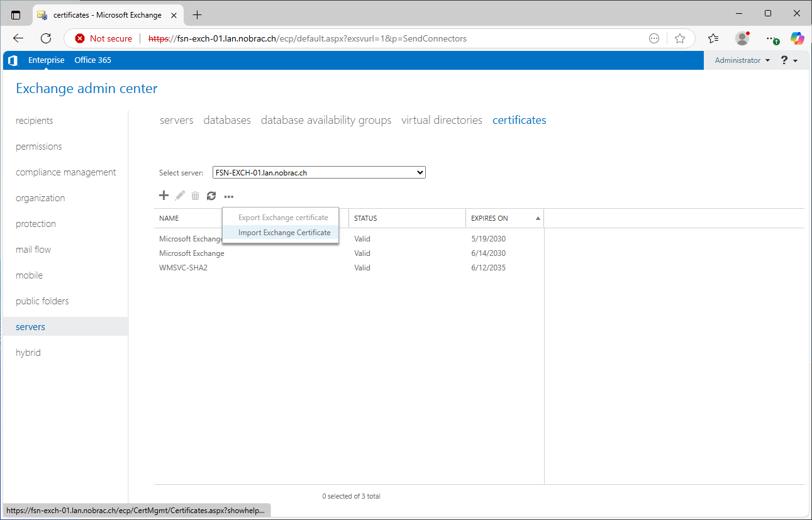Viewport: 812px width, 520px height.
Task: Open a new browser tab
Action: click(197, 14)
